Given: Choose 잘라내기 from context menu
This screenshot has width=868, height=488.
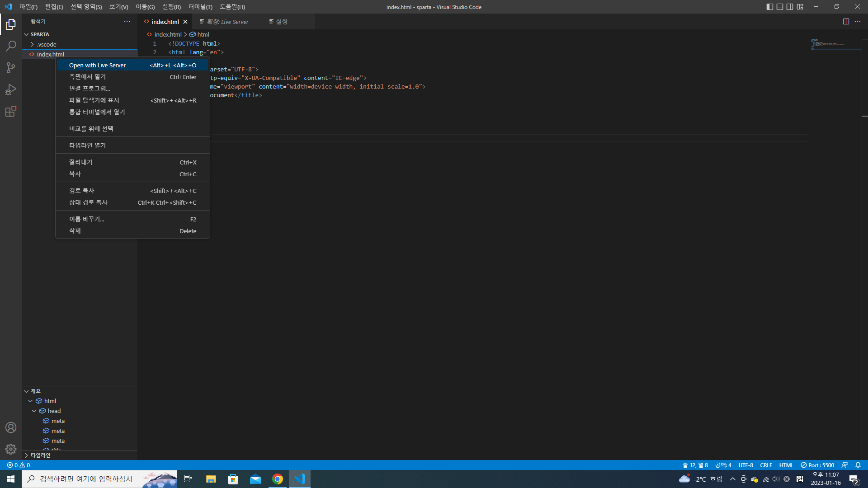Looking at the screenshot, I should coord(132,162).
